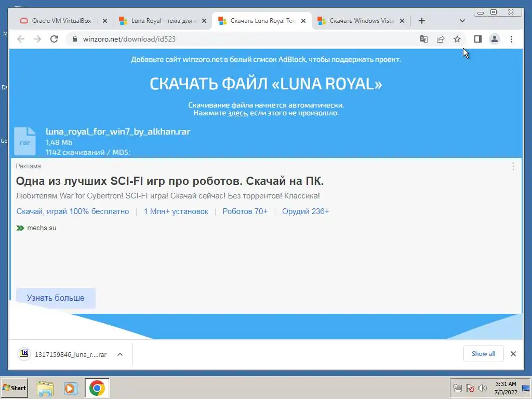Reload the winzoro.net page
The image size is (532, 399).
click(x=54, y=39)
